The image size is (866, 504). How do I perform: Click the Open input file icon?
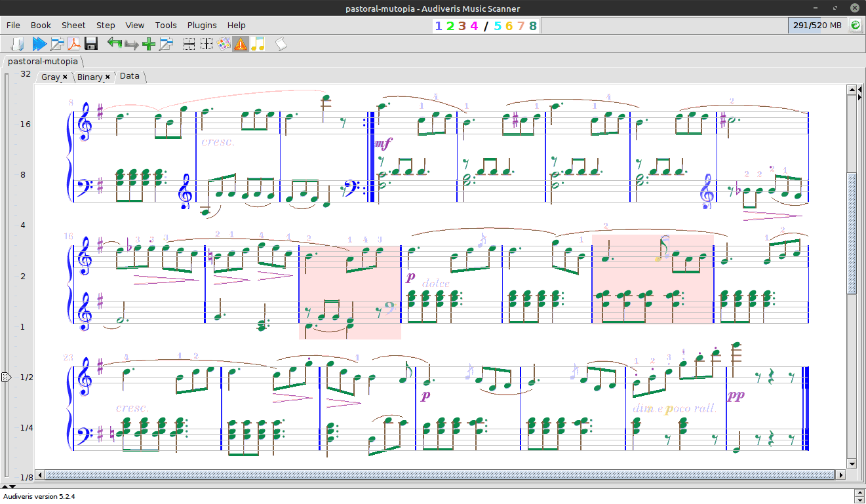point(18,44)
